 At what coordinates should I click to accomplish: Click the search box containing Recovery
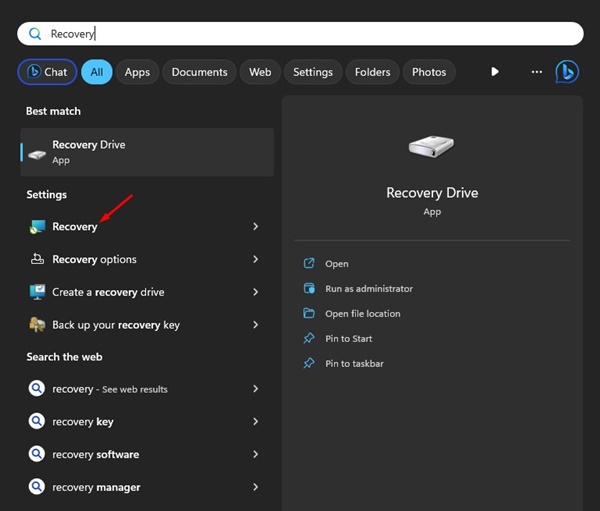click(300, 33)
